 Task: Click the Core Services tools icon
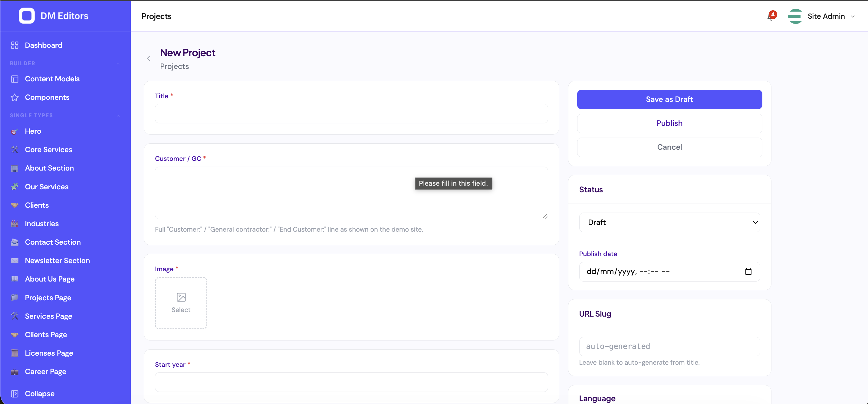[x=15, y=149]
